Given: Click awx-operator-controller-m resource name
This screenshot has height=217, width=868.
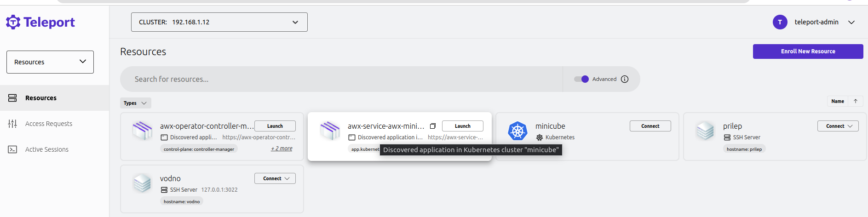Looking at the screenshot, I should pyautogui.click(x=207, y=126).
